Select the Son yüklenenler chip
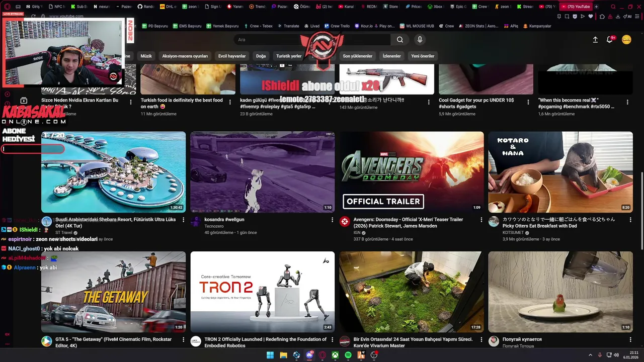 (358, 56)
